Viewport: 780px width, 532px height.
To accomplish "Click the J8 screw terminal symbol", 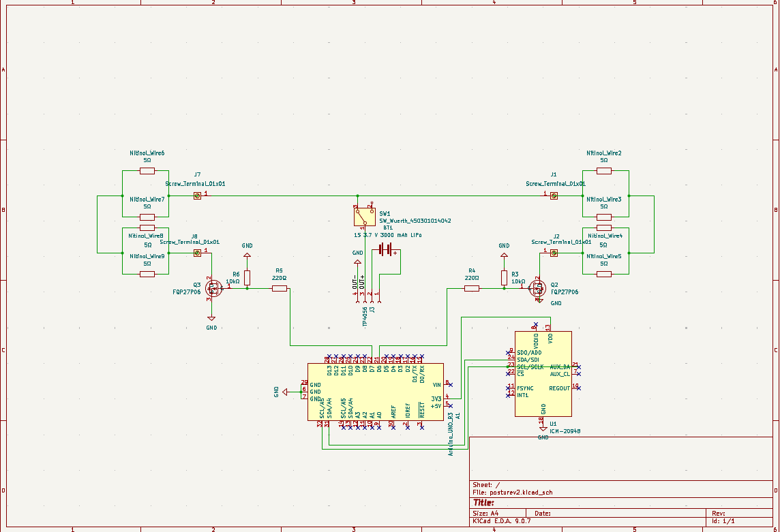I will point(198,253).
